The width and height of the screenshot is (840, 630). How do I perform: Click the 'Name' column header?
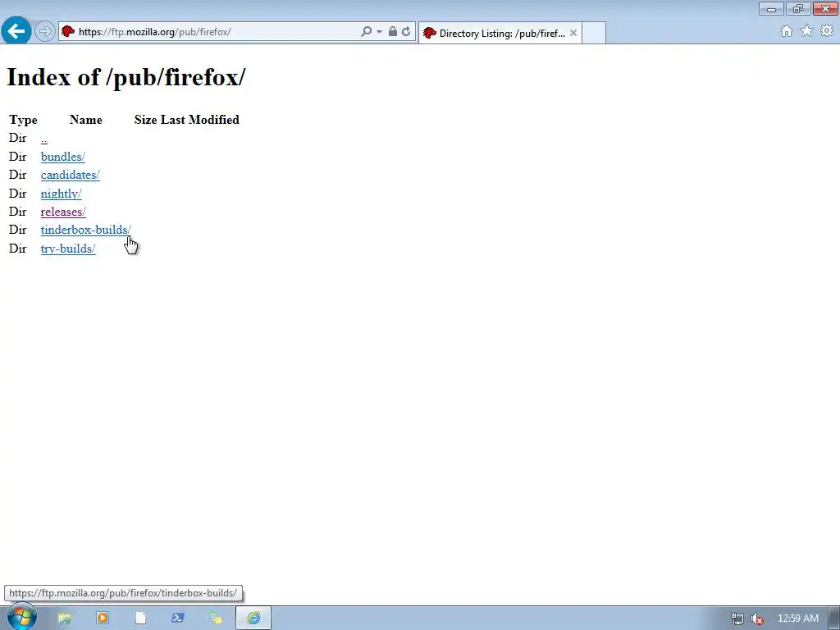pyautogui.click(x=85, y=120)
